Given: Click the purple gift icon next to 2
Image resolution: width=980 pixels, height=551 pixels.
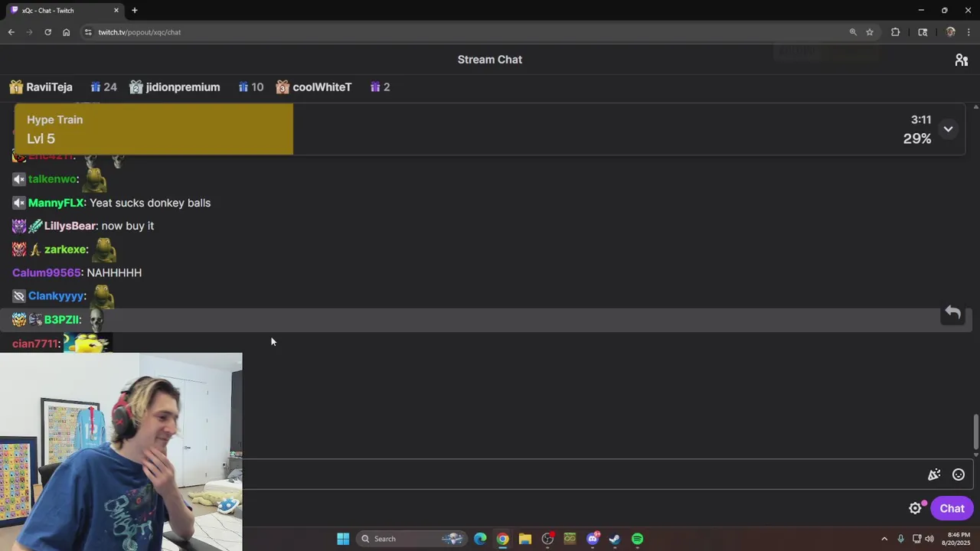Looking at the screenshot, I should click(375, 87).
